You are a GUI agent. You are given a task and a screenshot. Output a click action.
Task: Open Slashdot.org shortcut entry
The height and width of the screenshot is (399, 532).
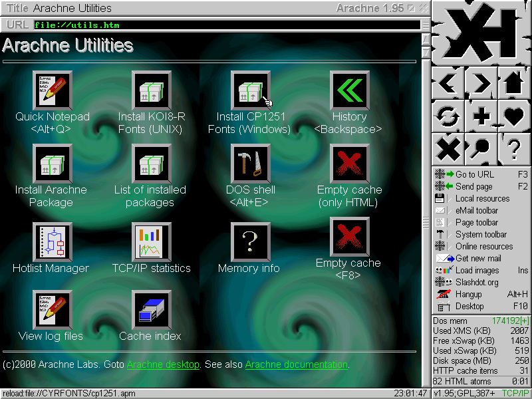tap(481, 282)
